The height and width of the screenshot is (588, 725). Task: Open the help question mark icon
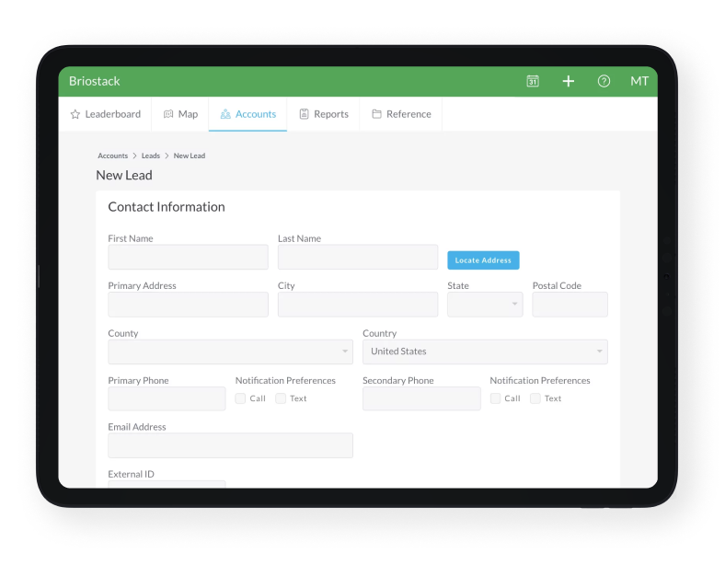tap(604, 81)
